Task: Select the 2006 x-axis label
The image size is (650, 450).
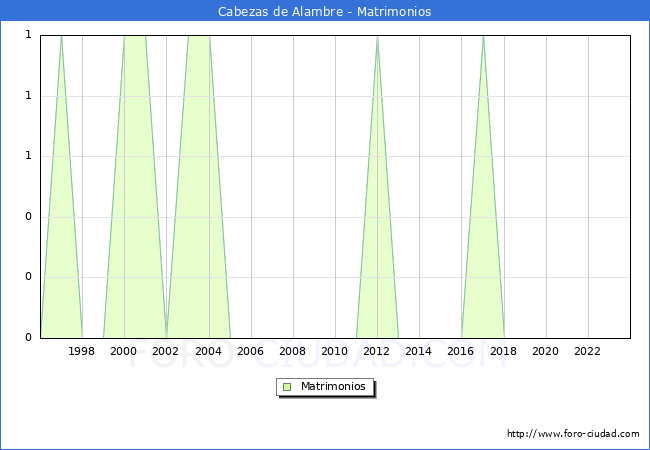Action: (250, 351)
